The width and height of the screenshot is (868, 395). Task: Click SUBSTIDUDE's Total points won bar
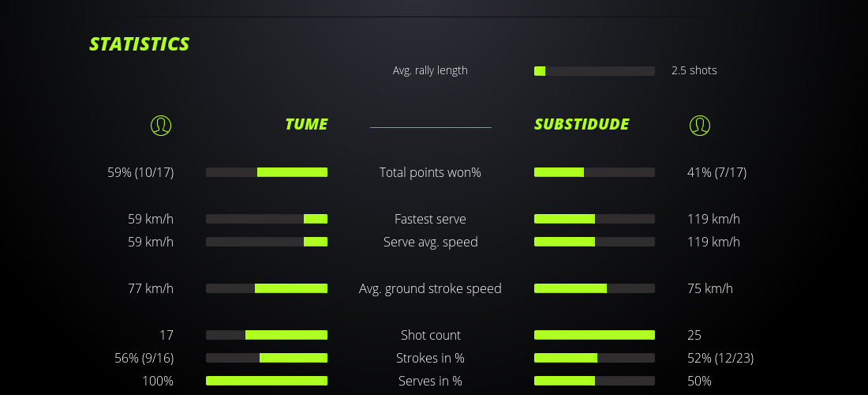(x=594, y=172)
